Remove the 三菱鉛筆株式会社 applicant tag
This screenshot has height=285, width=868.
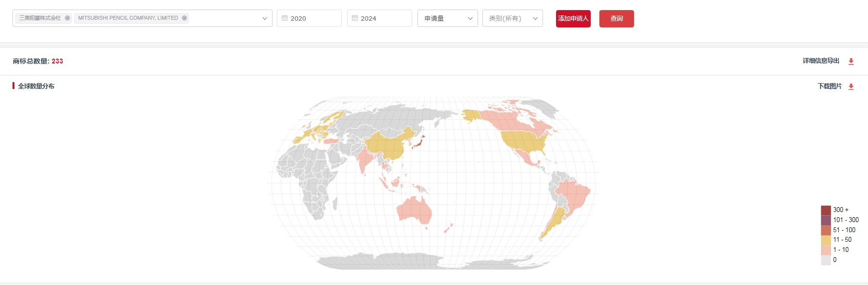67,18
